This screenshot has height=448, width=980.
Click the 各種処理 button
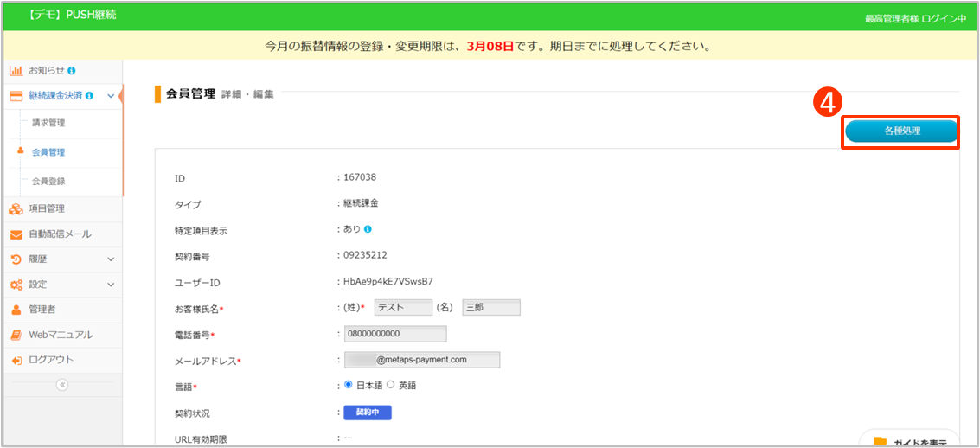pyautogui.click(x=901, y=131)
